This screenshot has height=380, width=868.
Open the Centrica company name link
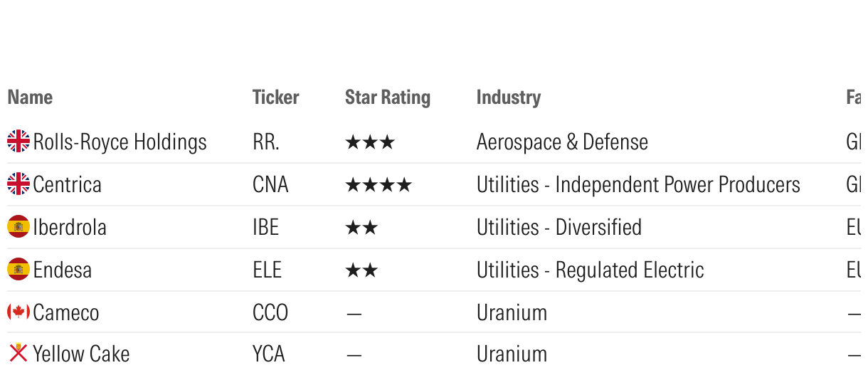click(67, 185)
